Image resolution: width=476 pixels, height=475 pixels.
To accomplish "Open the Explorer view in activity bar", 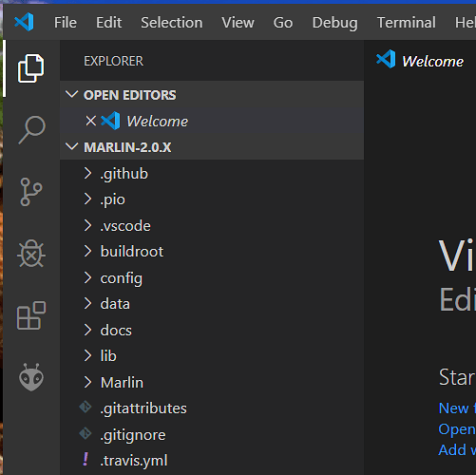I will tap(30, 68).
